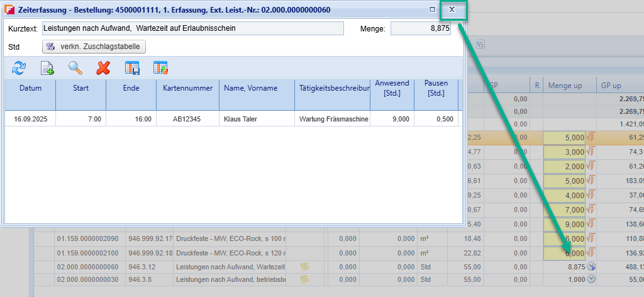Maximize the Zeiterfassung dialog window
Viewport: 644px width, 297px height.
coord(431,9)
